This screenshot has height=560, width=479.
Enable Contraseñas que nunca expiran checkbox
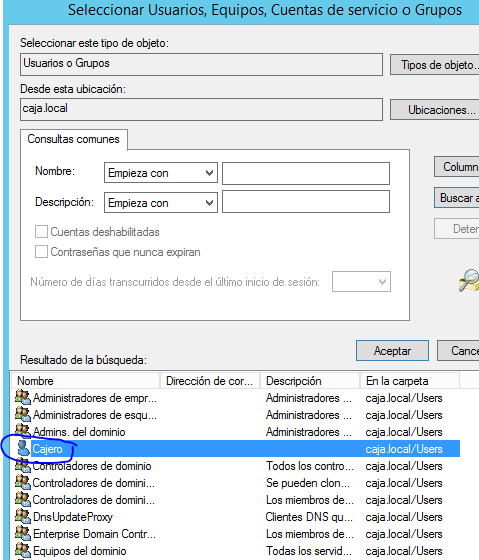pos(41,251)
